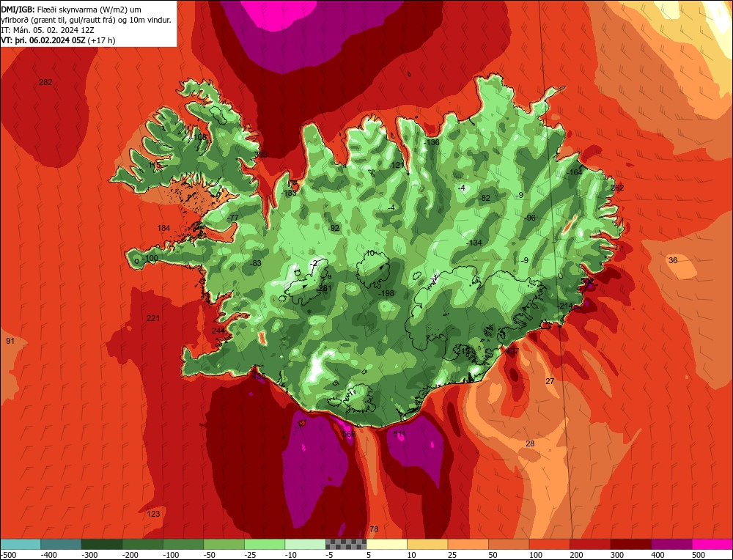Screen dimensions: 733x560
Task: Click the teal legend swatch between -400 and -300
Action: (62, 544)
